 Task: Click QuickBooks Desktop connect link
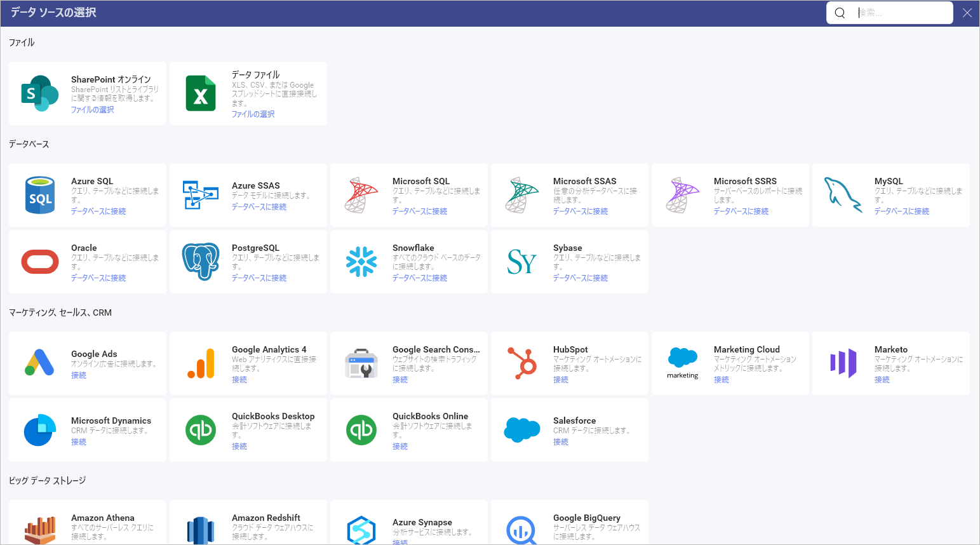(x=239, y=447)
